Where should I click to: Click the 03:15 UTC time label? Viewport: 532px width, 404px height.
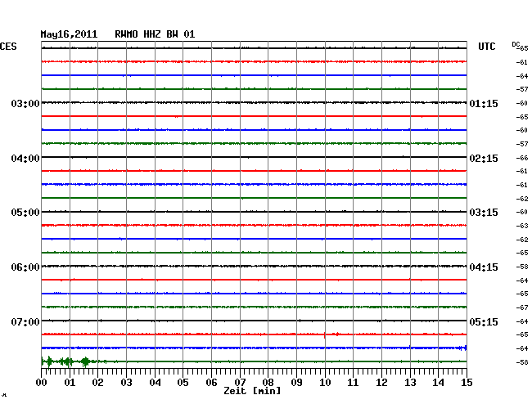tap(484, 213)
